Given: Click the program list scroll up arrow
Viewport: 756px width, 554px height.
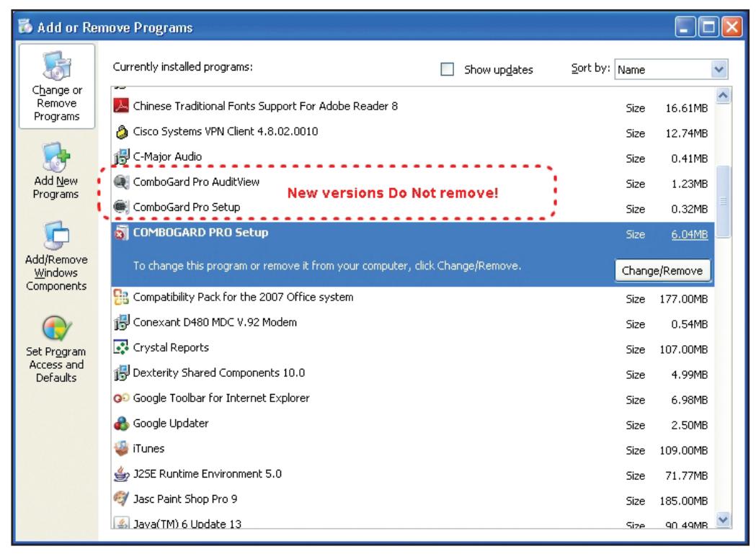Looking at the screenshot, I should pos(723,96).
